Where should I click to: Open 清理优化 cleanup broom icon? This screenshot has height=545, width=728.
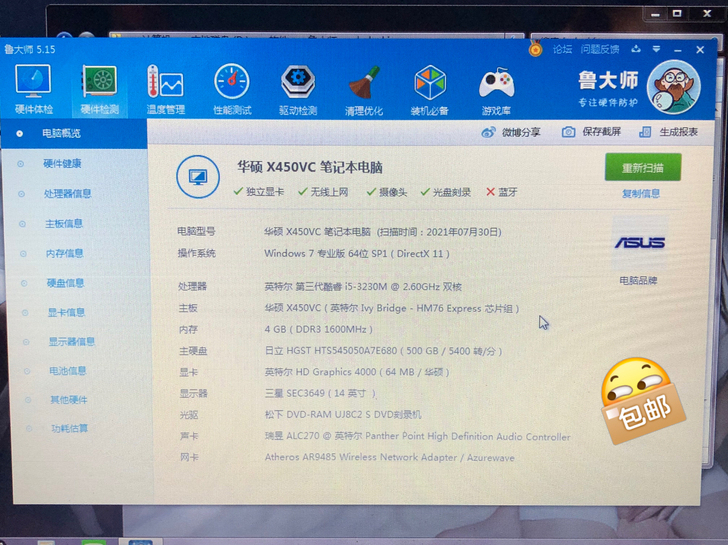click(364, 91)
